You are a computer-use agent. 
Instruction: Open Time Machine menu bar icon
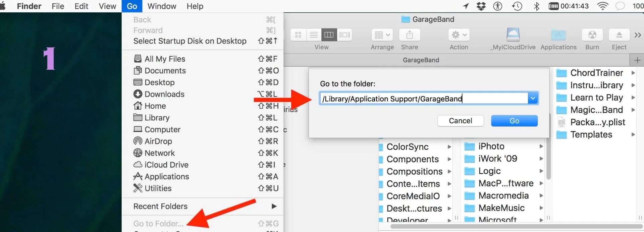[517, 6]
